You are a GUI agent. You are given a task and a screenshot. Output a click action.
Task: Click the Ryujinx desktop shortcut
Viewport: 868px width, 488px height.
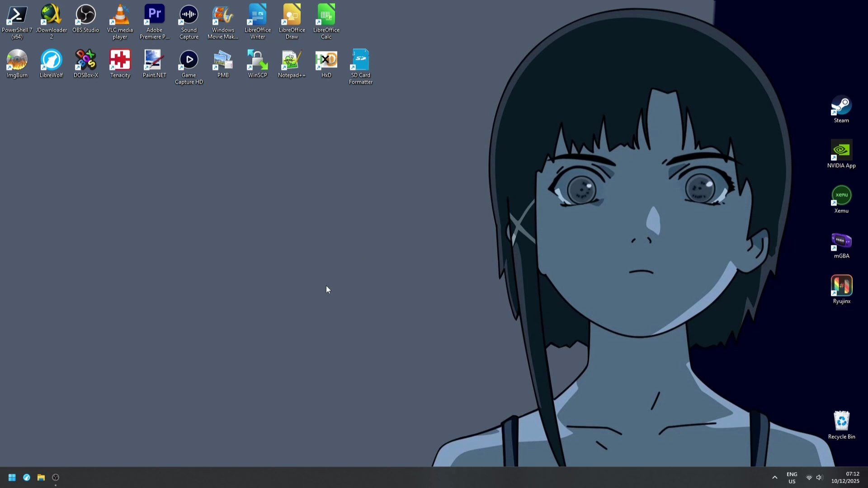click(841, 289)
